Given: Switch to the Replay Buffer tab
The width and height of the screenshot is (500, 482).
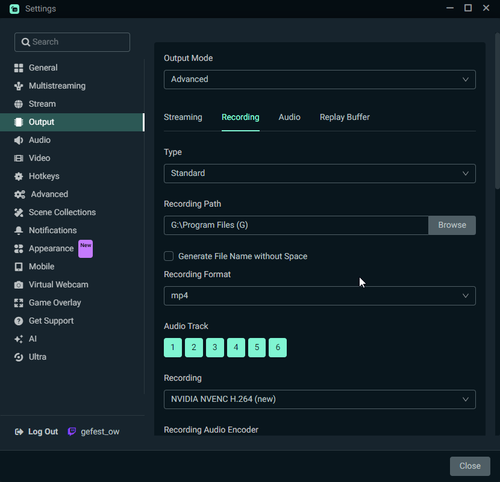Looking at the screenshot, I should 345,117.
